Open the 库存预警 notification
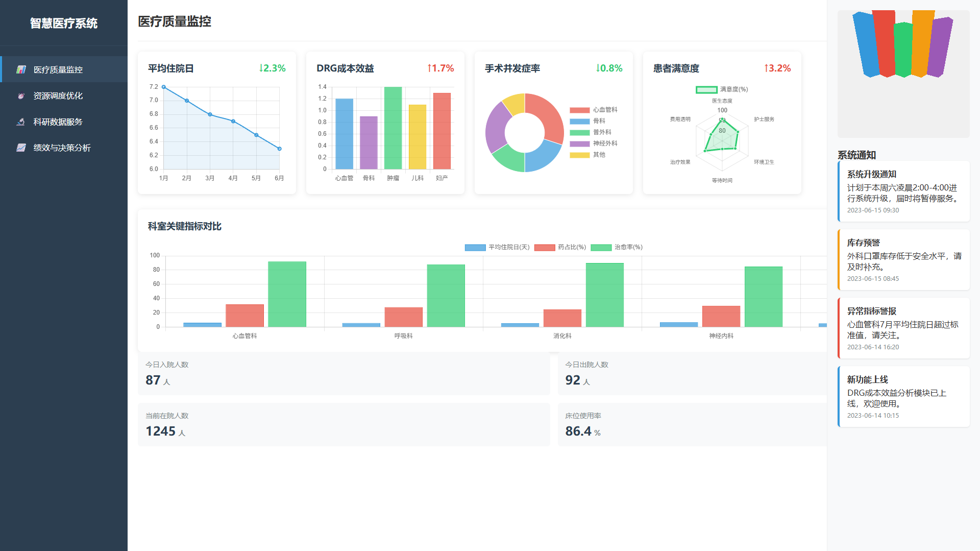 tap(903, 260)
